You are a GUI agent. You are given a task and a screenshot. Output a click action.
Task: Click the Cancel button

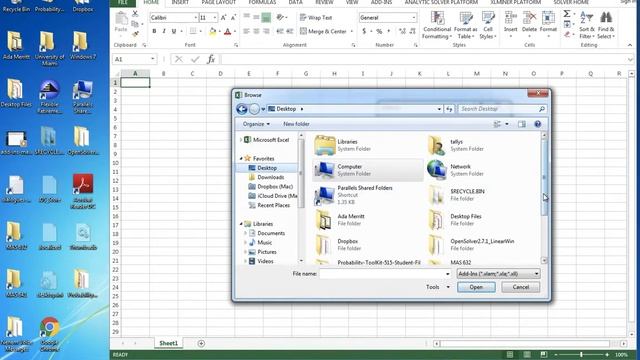[x=520, y=287]
